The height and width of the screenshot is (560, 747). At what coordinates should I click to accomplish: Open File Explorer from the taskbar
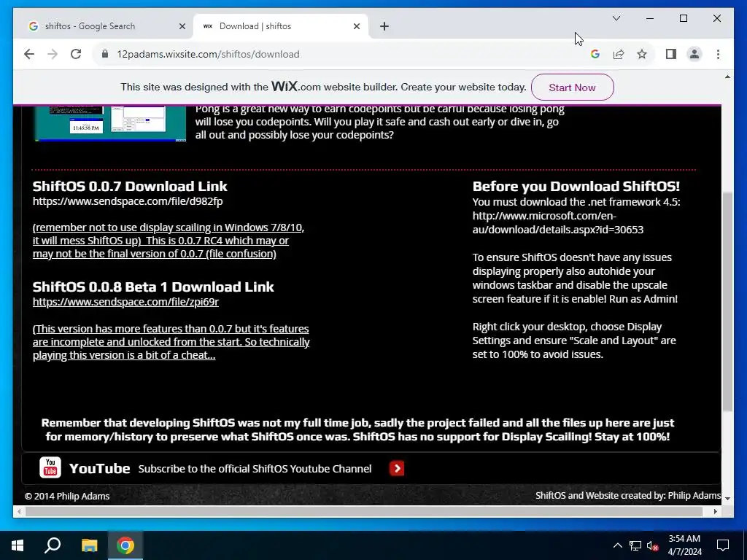[89, 545]
